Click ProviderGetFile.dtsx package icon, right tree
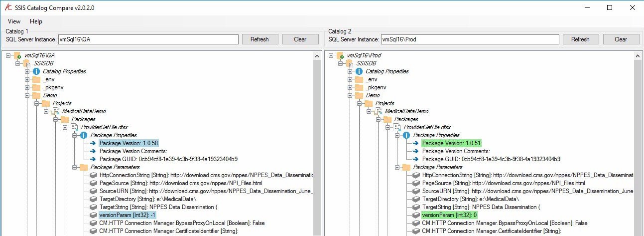Viewport: 644px width, 236px height. point(397,127)
